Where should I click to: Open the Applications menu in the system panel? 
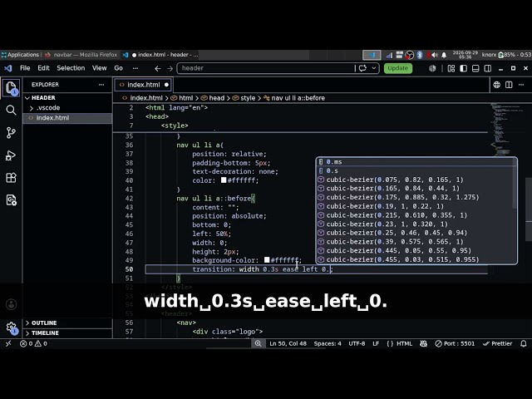[20, 55]
